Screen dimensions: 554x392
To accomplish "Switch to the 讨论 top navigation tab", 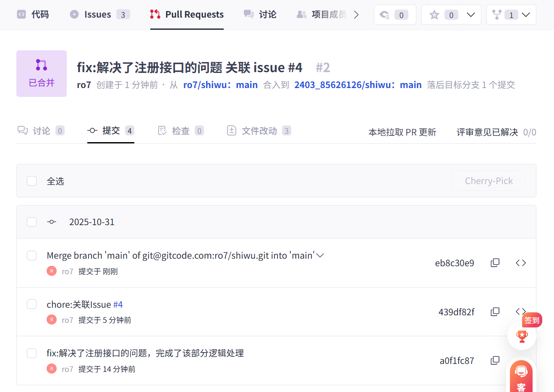I will tap(260, 15).
